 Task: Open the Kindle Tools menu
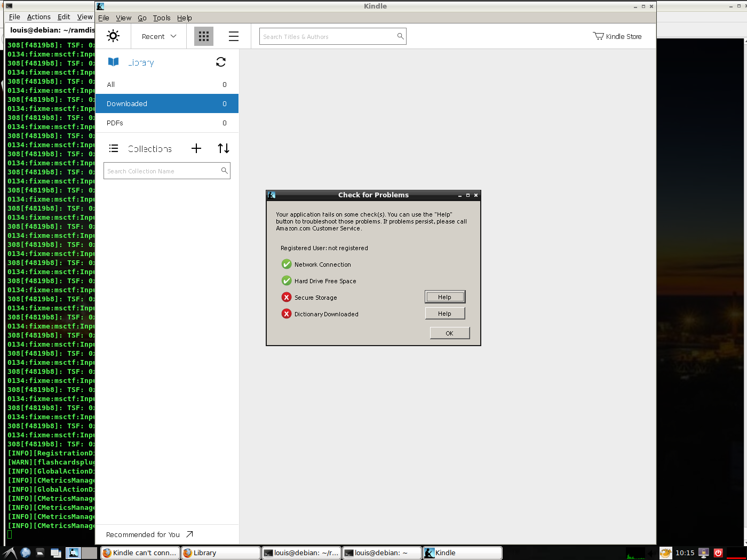click(162, 18)
